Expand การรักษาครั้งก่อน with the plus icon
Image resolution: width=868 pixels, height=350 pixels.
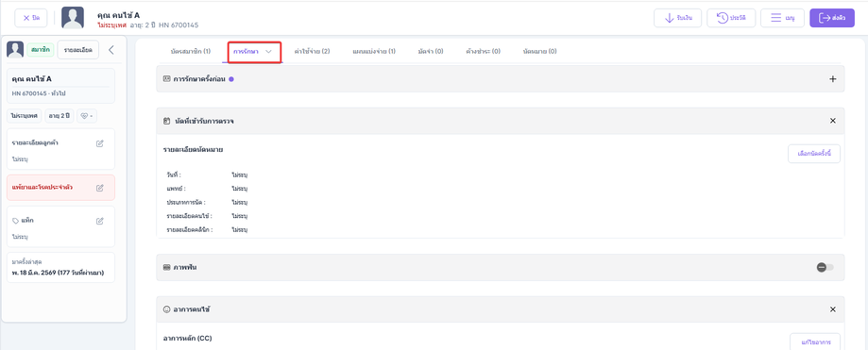[832, 79]
